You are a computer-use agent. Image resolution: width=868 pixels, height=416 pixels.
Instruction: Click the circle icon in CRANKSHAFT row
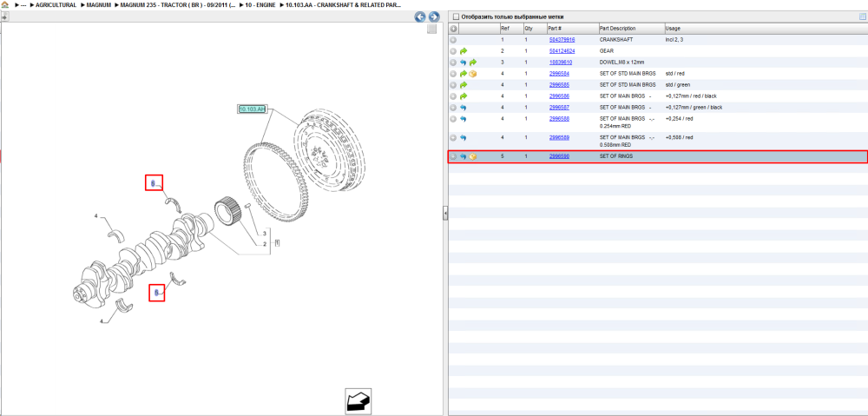(x=453, y=40)
